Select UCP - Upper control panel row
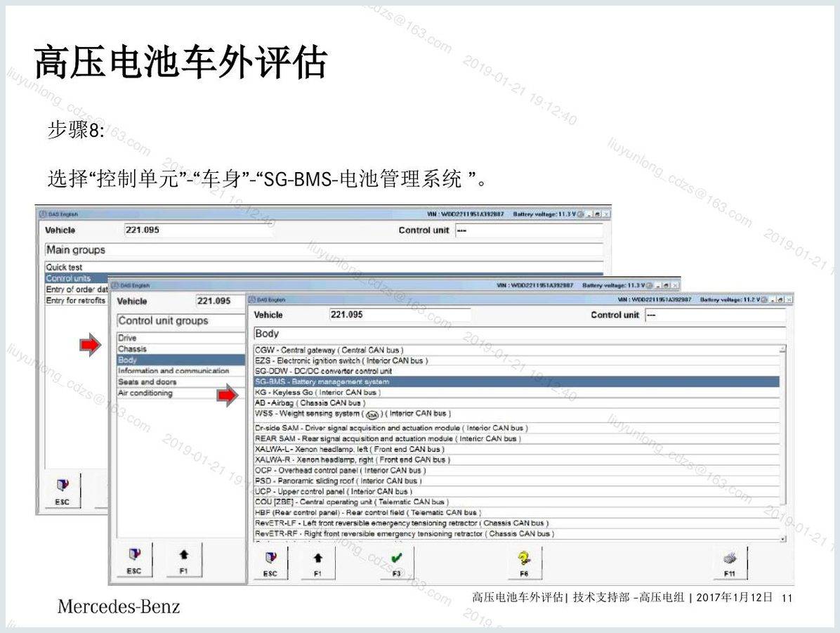 click(516, 491)
